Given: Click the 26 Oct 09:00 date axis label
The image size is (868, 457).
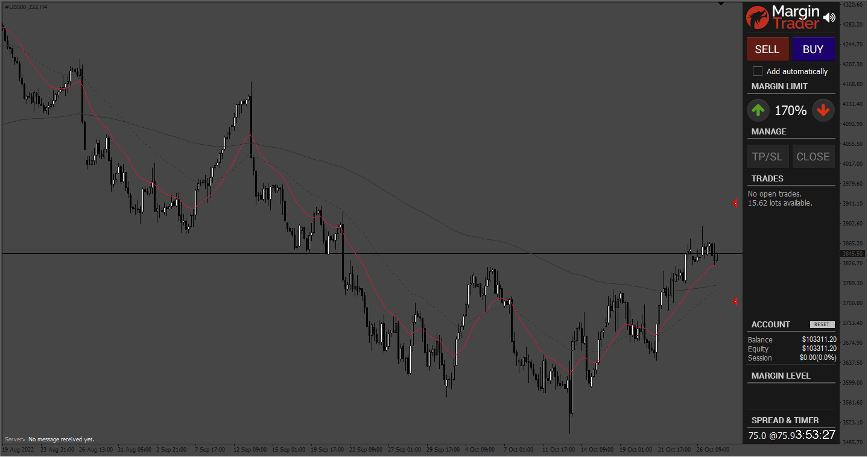Looking at the screenshot, I should (713, 450).
